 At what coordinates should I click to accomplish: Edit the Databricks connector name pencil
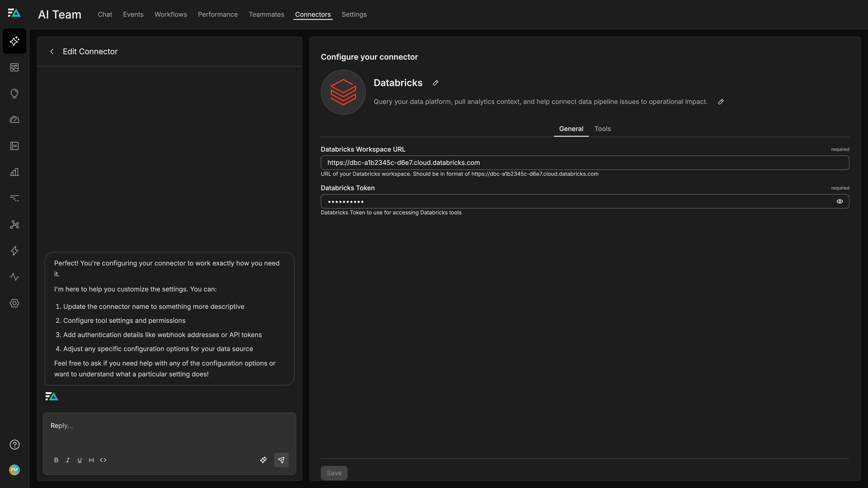(436, 83)
